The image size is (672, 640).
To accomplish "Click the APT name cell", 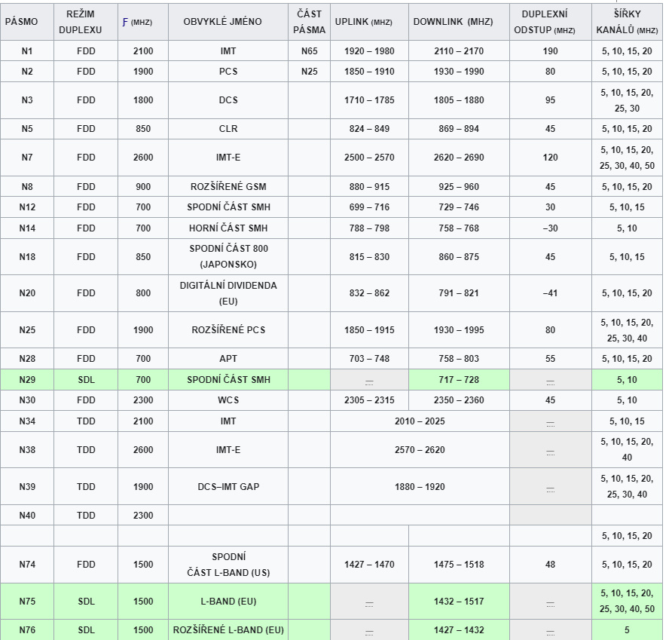I will [x=228, y=359].
